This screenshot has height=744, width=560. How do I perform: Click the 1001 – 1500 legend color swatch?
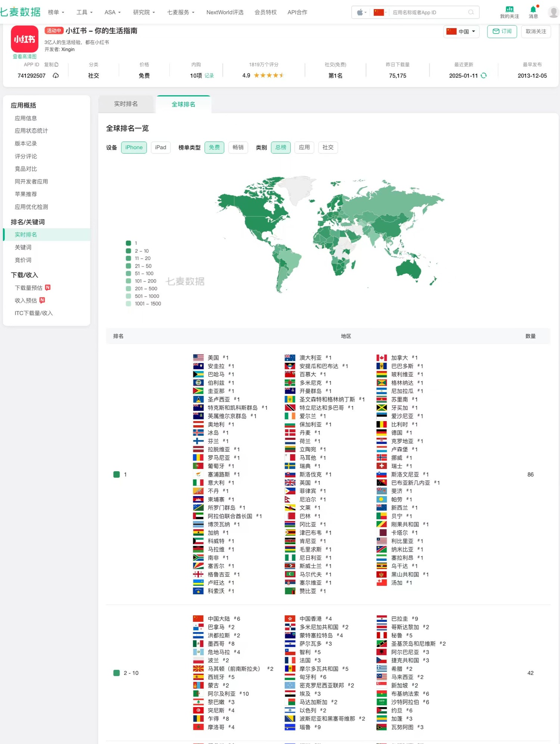[x=128, y=303]
